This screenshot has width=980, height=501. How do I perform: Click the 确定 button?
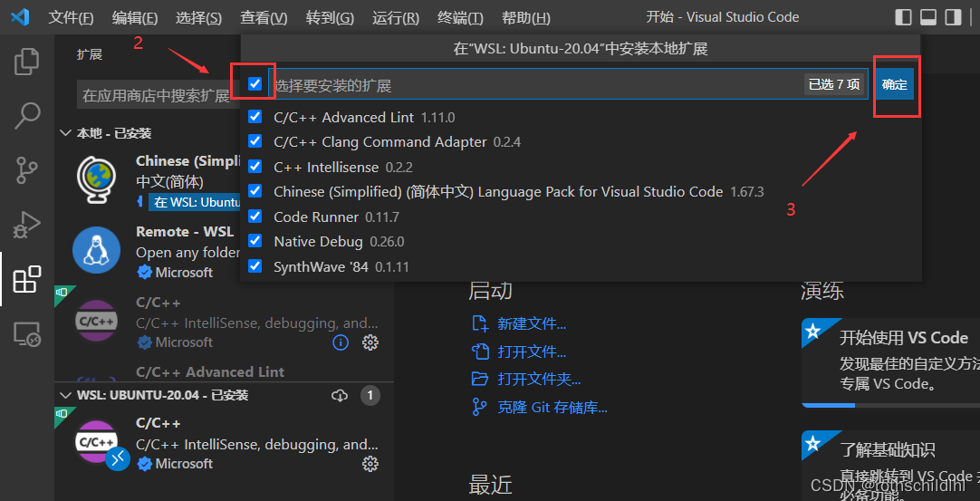[x=894, y=84]
